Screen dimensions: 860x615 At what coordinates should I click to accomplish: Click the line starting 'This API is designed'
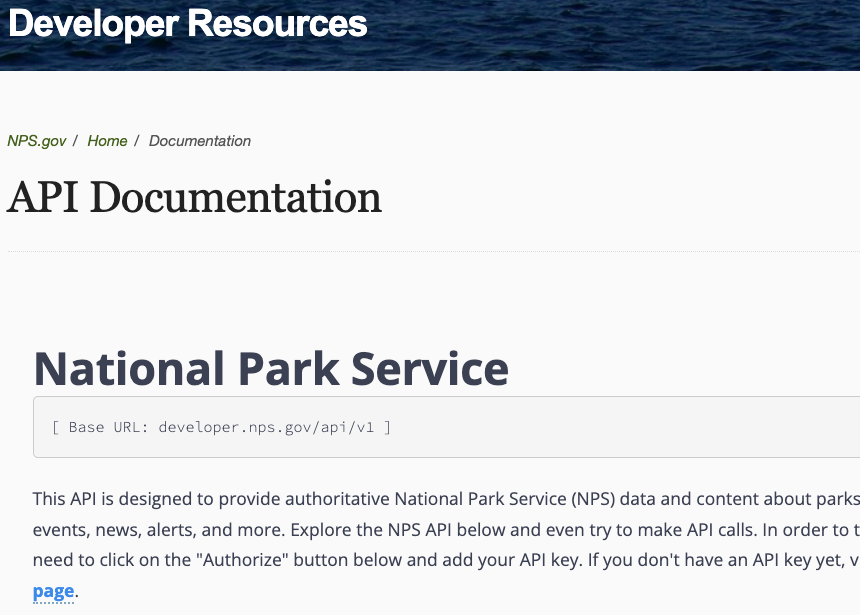(x=446, y=499)
